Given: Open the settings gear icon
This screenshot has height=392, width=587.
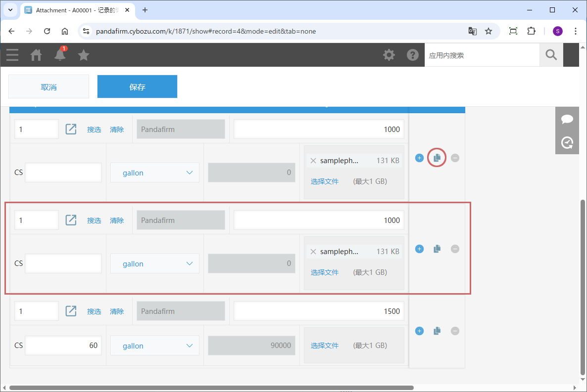Looking at the screenshot, I should tap(389, 55).
